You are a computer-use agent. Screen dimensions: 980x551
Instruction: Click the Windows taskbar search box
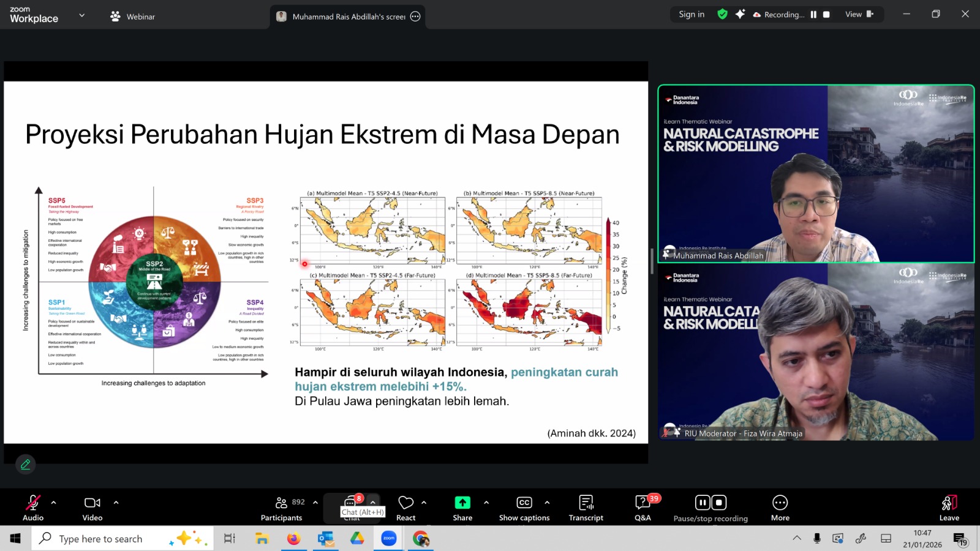point(123,539)
